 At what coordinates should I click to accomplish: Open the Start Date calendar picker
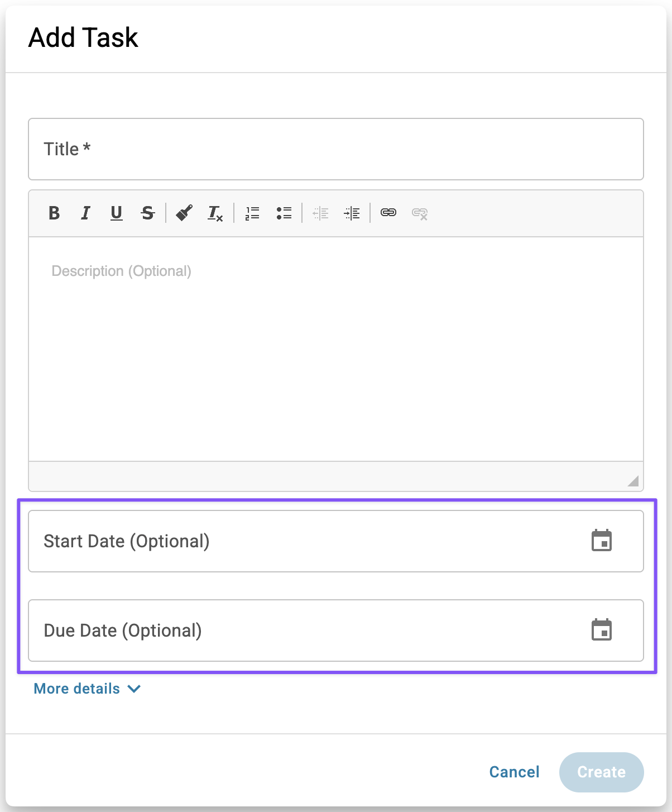click(601, 541)
